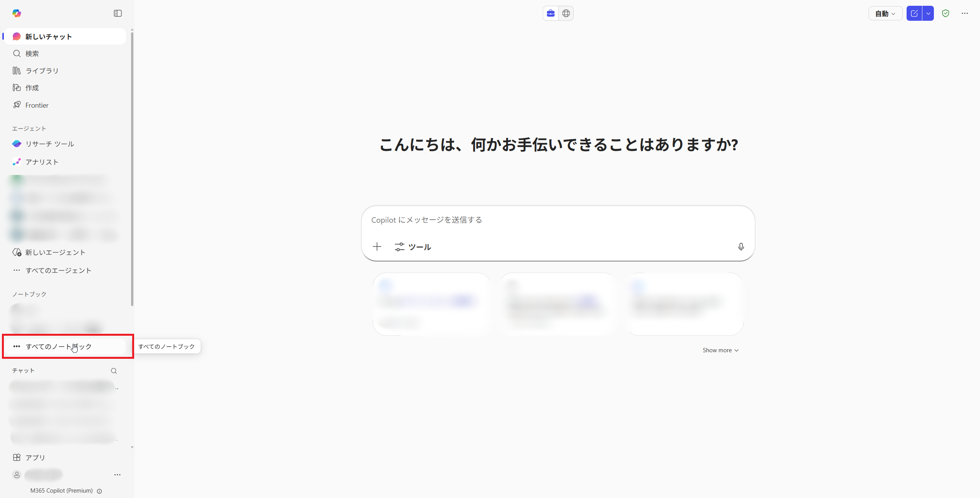Open the top-right more options menu
980x498 pixels.
click(965, 13)
